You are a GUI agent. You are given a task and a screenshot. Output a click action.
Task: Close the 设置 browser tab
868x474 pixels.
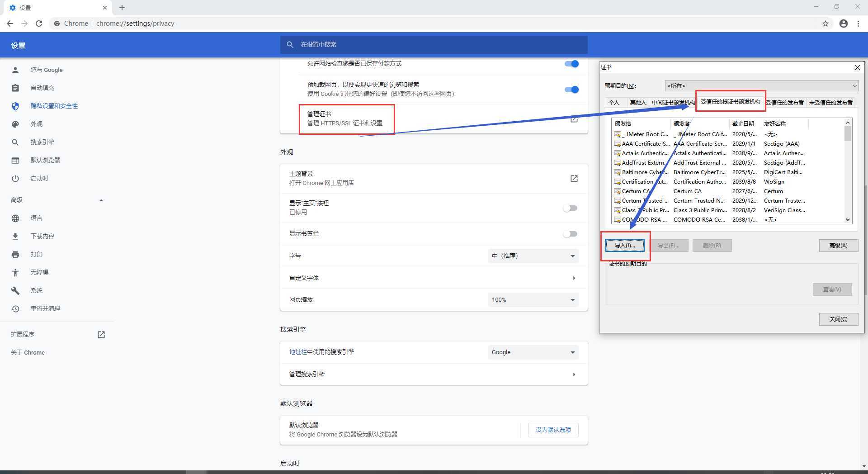click(x=105, y=8)
